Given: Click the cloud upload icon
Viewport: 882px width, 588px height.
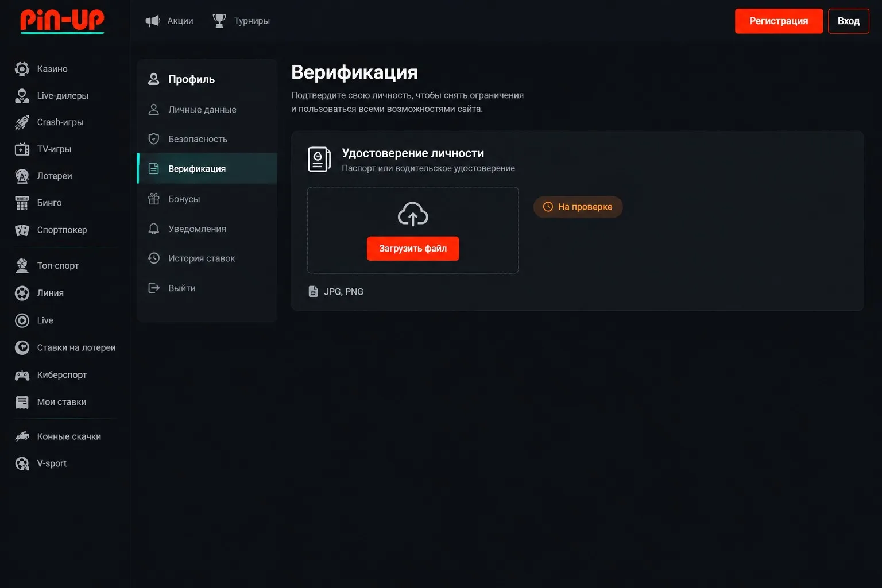Looking at the screenshot, I should (x=413, y=214).
